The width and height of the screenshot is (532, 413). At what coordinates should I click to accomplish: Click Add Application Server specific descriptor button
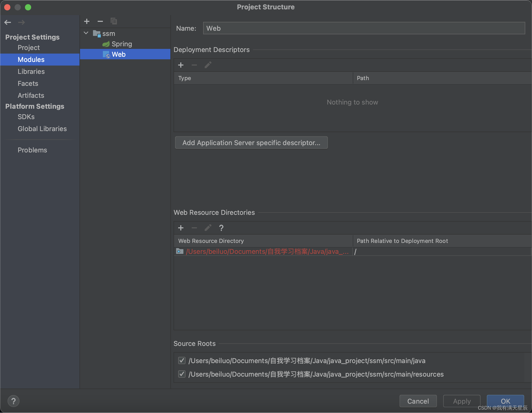pyautogui.click(x=251, y=143)
